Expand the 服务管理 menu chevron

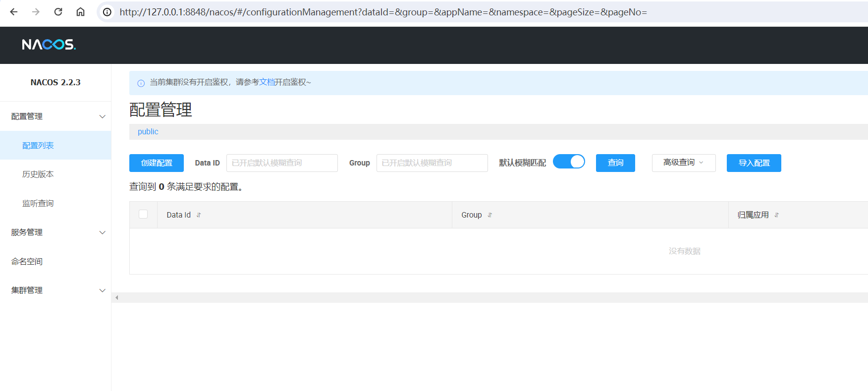click(103, 232)
